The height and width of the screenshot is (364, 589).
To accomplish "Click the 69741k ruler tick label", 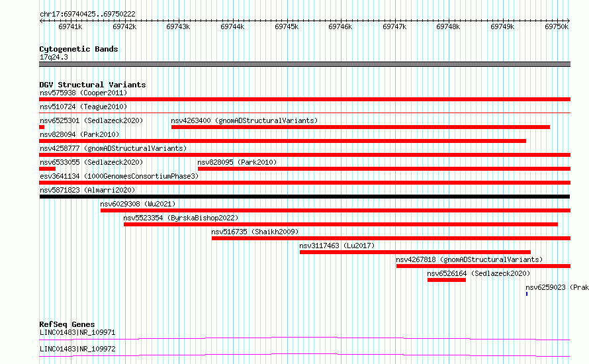I will click(x=70, y=26).
